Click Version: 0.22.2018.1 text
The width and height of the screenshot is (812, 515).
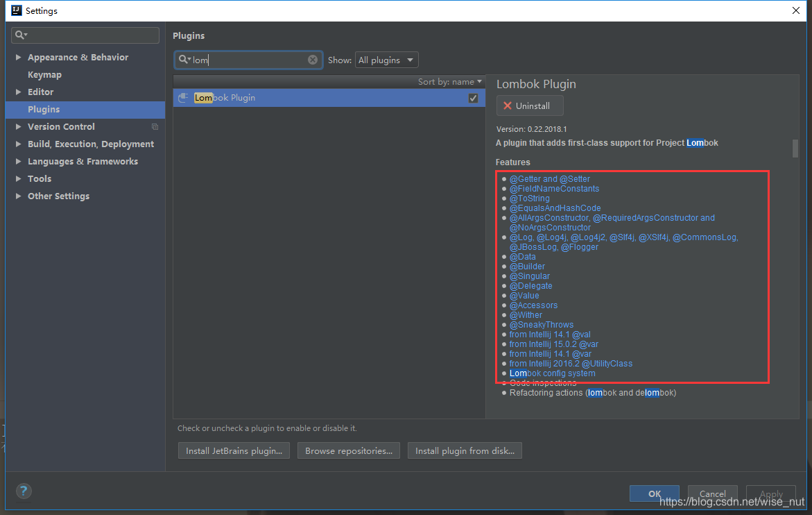point(531,129)
